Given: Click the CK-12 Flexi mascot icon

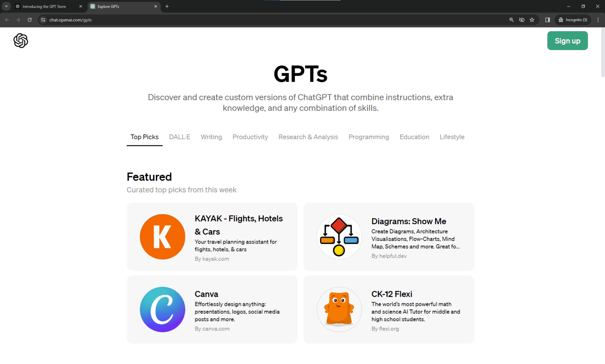Looking at the screenshot, I should [x=339, y=309].
